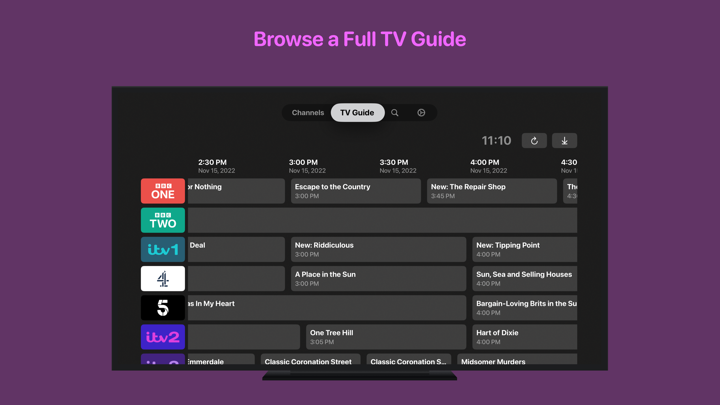Open first Classic Coronation Street entry
This screenshot has width=720, height=405.
coord(310,360)
